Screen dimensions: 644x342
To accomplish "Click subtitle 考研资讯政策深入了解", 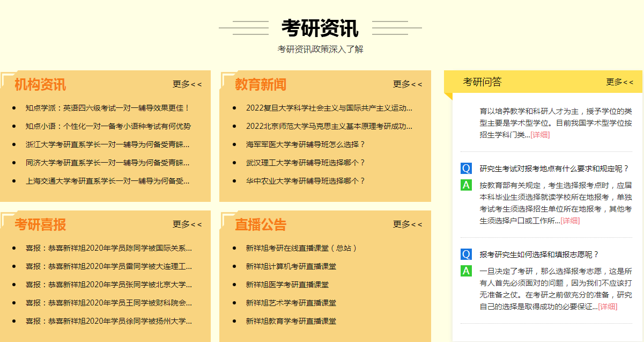I will point(320,49).
